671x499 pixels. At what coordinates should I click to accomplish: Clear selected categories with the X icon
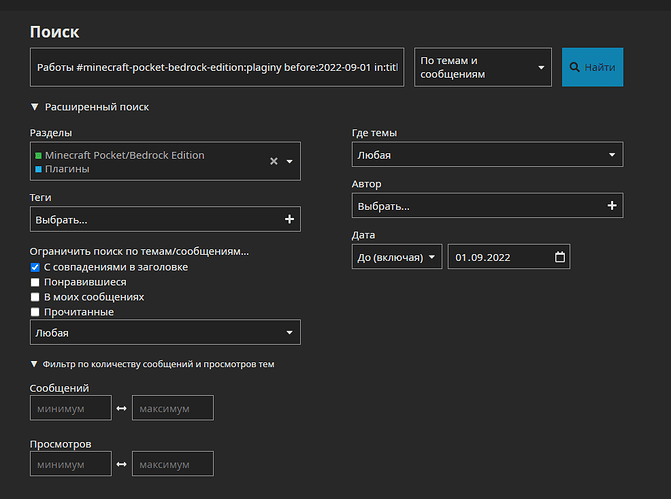274,161
